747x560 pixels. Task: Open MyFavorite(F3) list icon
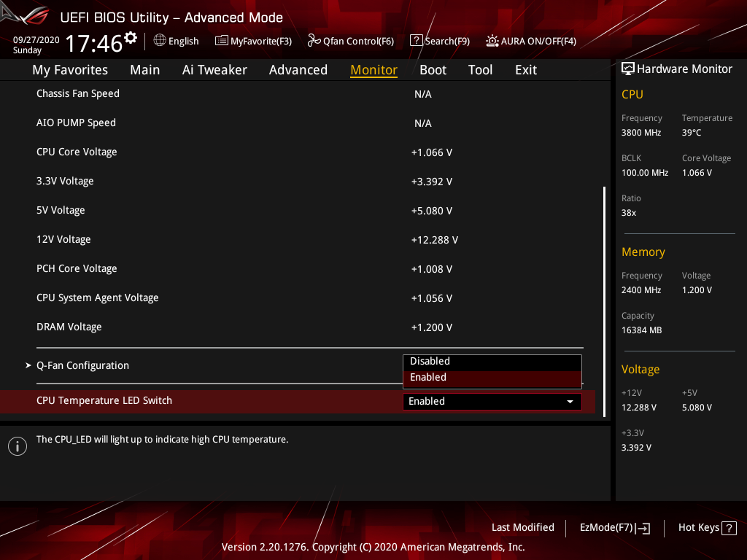[222, 41]
